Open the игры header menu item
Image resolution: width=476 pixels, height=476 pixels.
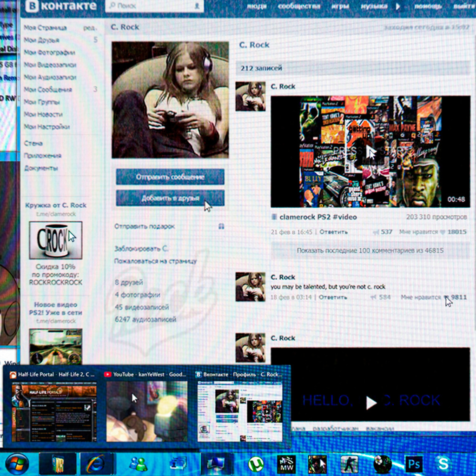pyautogui.click(x=340, y=6)
